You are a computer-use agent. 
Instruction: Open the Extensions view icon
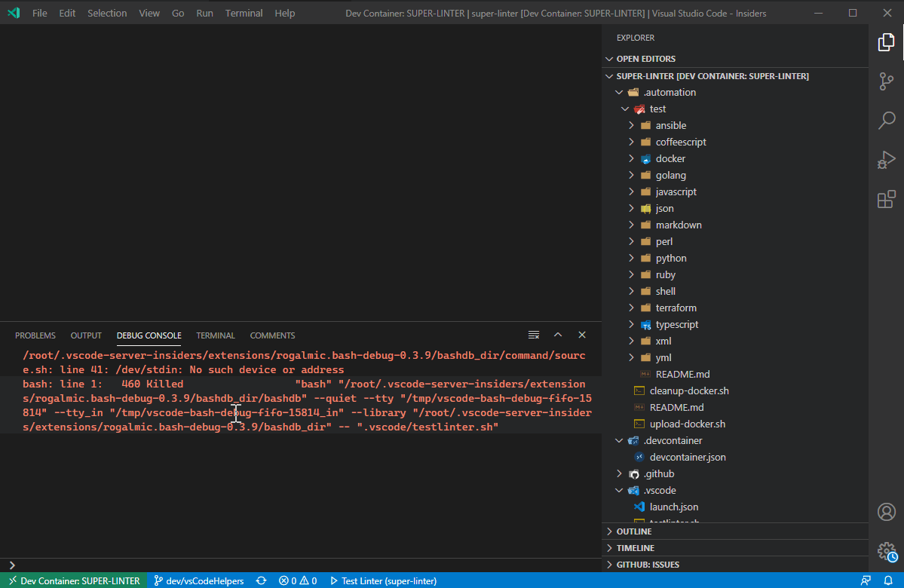(x=886, y=200)
